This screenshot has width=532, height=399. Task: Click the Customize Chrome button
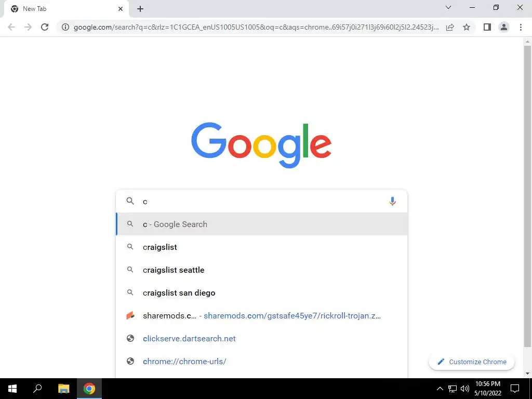tap(472, 362)
